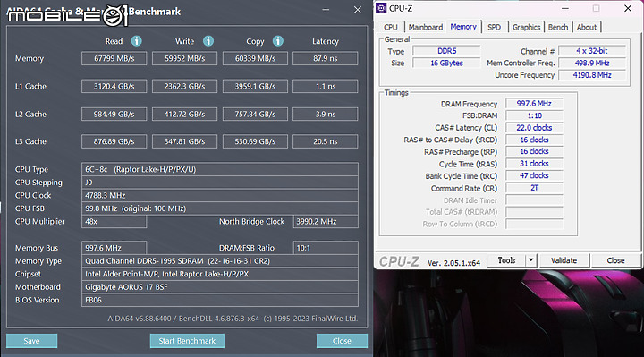
Task: Click the Memory Copy 60339 MB/s field
Action: (255, 58)
